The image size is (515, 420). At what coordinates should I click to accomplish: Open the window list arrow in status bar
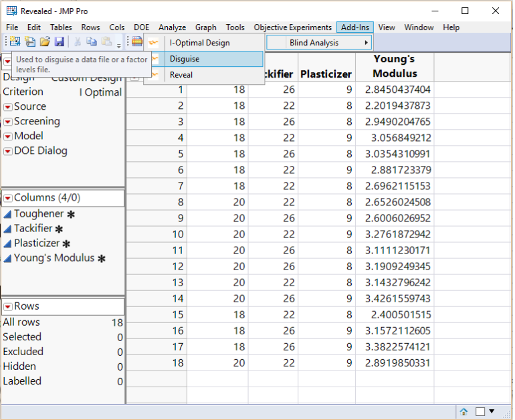pyautogui.click(x=492, y=411)
